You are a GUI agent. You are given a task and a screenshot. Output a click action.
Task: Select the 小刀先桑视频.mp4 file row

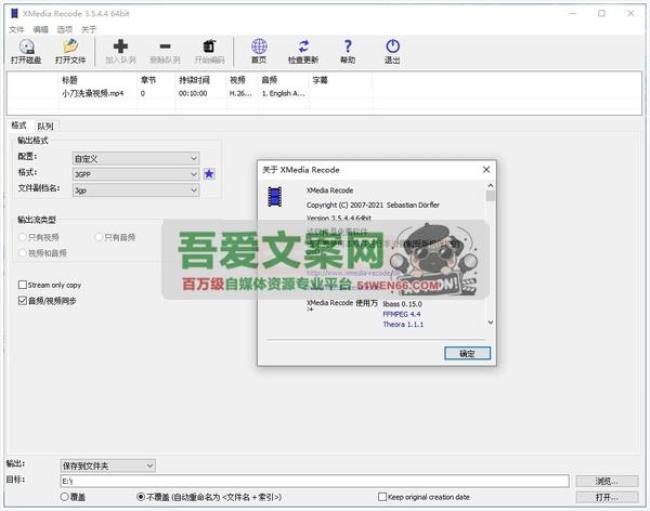click(324, 93)
